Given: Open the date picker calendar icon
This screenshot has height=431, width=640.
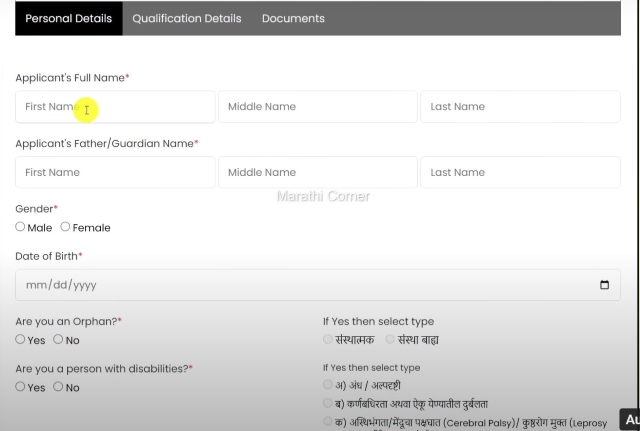Looking at the screenshot, I should tap(604, 285).
